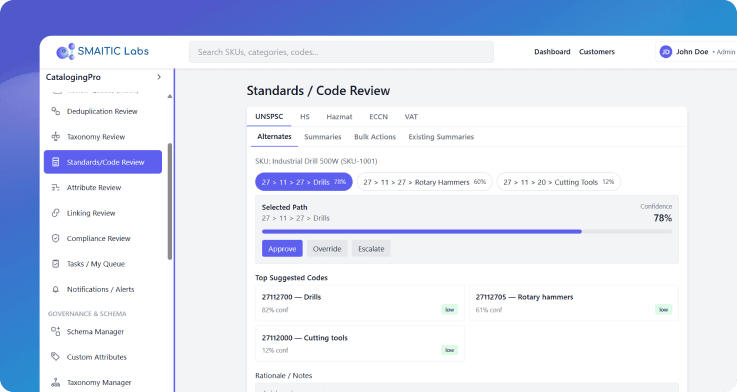This screenshot has width=737, height=392.
Task: Open the Customers link
Action: point(597,52)
